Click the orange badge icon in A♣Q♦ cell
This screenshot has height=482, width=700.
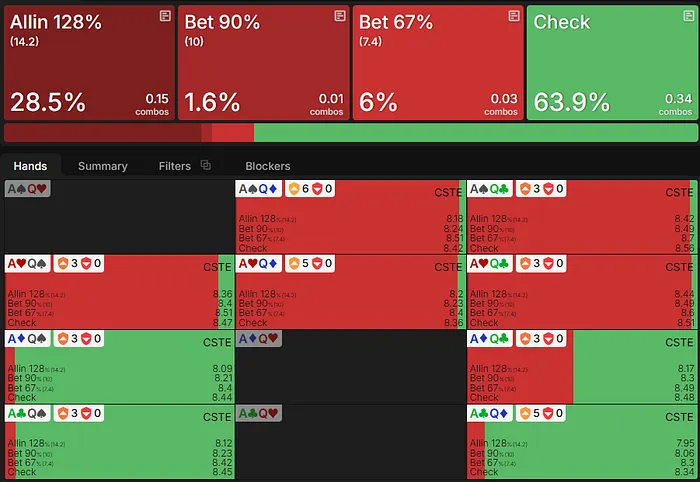click(x=525, y=413)
